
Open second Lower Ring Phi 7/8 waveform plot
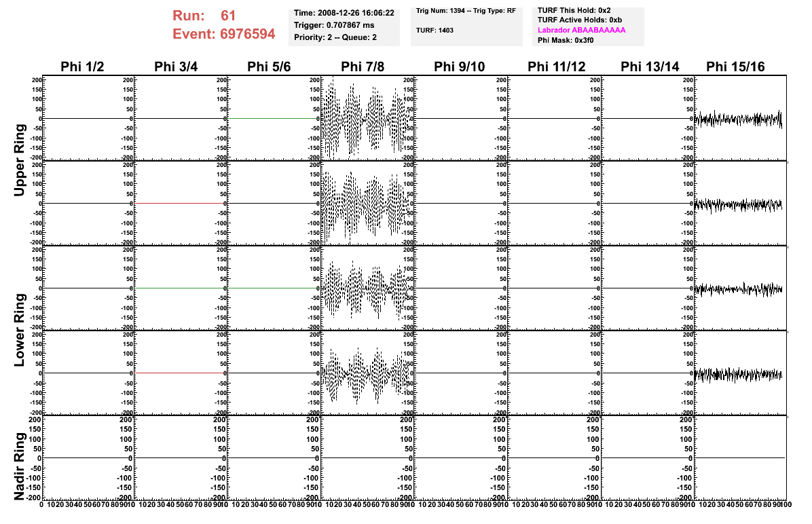tap(368, 372)
